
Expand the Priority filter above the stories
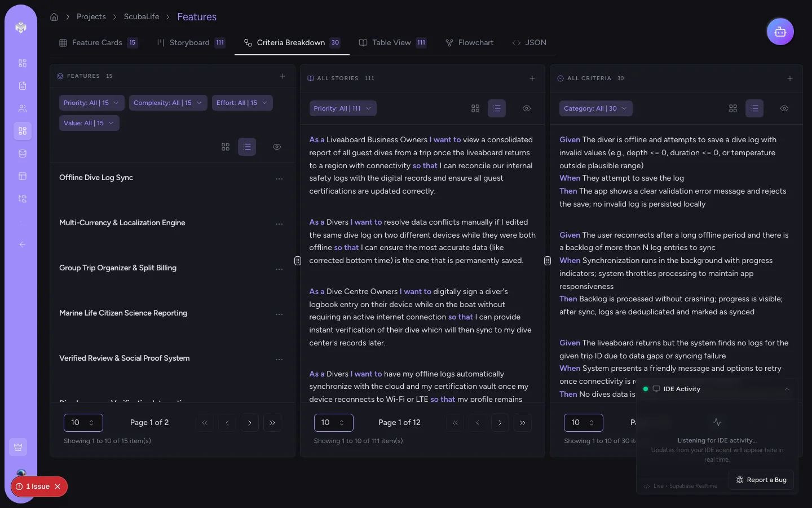pyautogui.click(x=343, y=108)
